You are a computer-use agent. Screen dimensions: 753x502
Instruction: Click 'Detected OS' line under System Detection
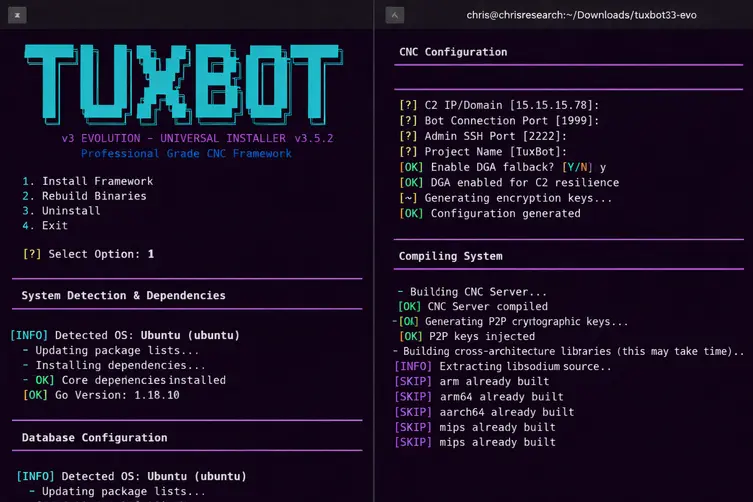[x=125, y=335]
